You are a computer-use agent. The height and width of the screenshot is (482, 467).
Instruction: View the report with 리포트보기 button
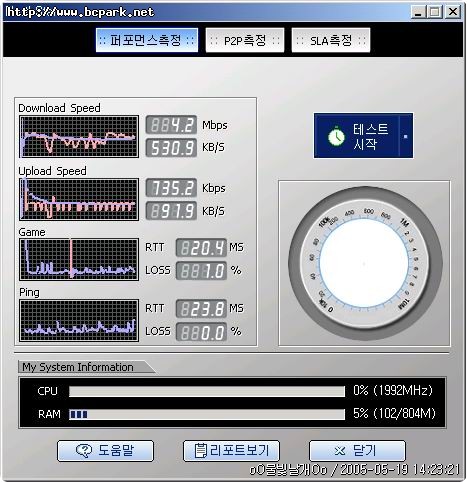[231, 451]
